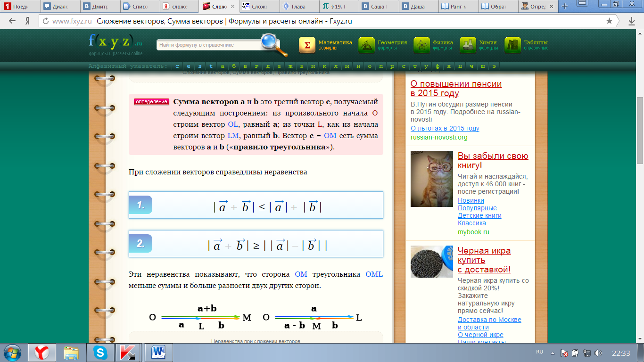
Task: Switch RU keyboard language indicator
Action: [540, 352]
